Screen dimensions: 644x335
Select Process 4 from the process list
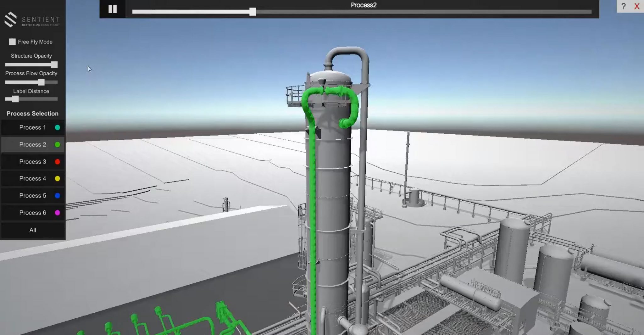(32, 178)
